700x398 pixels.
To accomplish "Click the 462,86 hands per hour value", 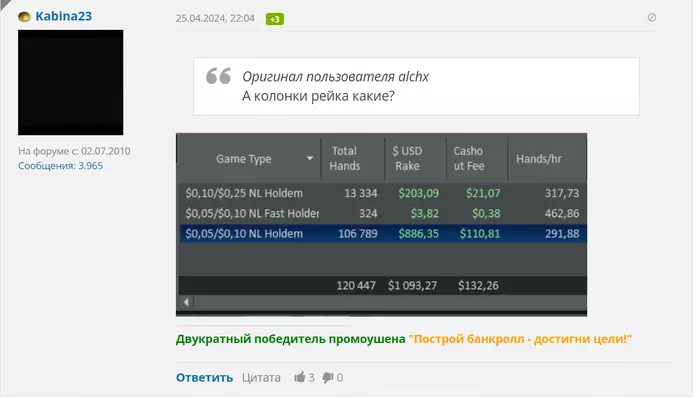I will (562, 214).
